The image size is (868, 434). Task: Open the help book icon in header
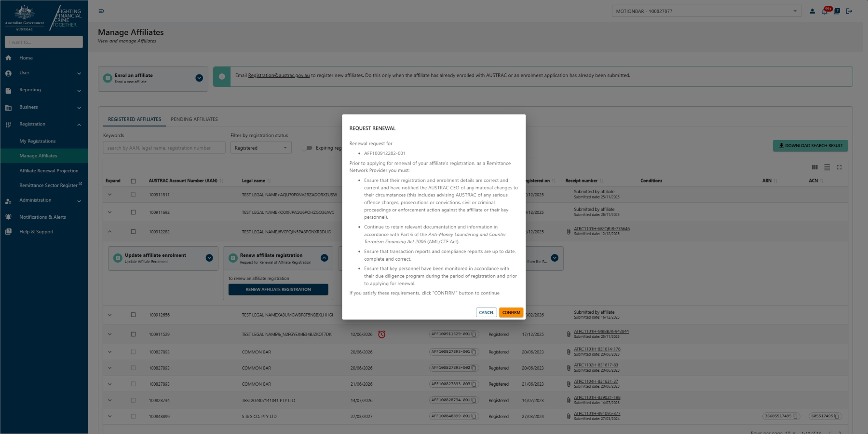click(x=837, y=11)
